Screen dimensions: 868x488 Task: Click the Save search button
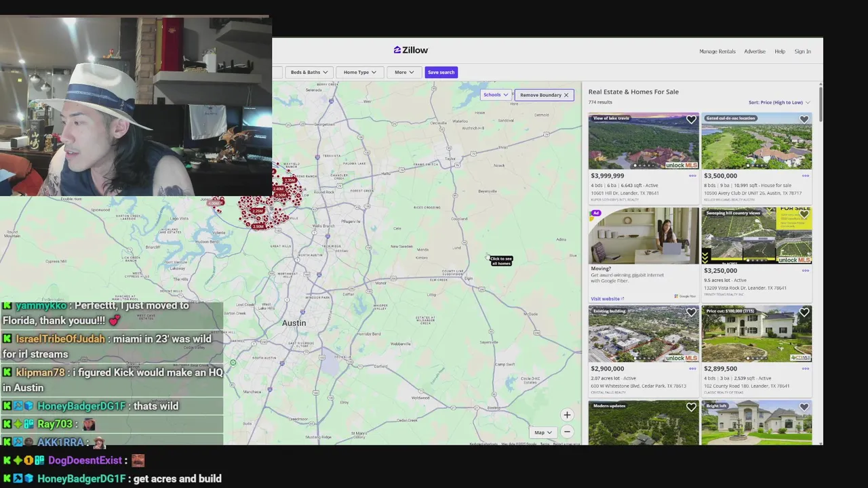(x=441, y=72)
